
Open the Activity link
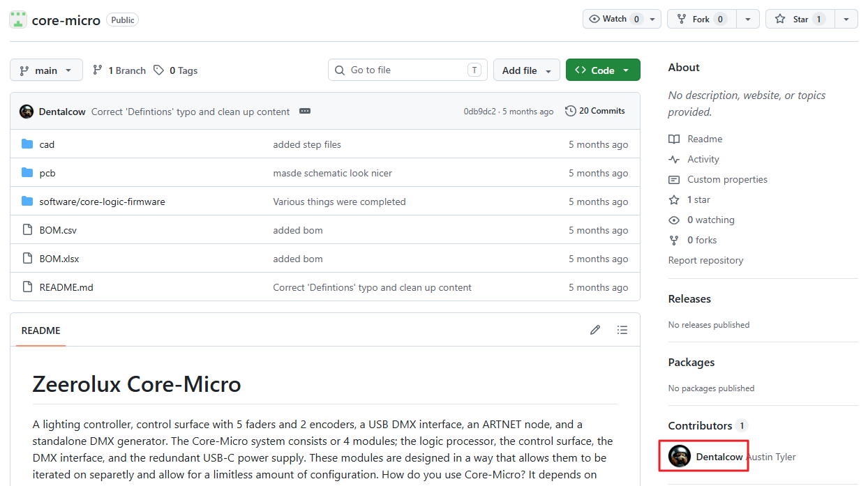point(694,159)
